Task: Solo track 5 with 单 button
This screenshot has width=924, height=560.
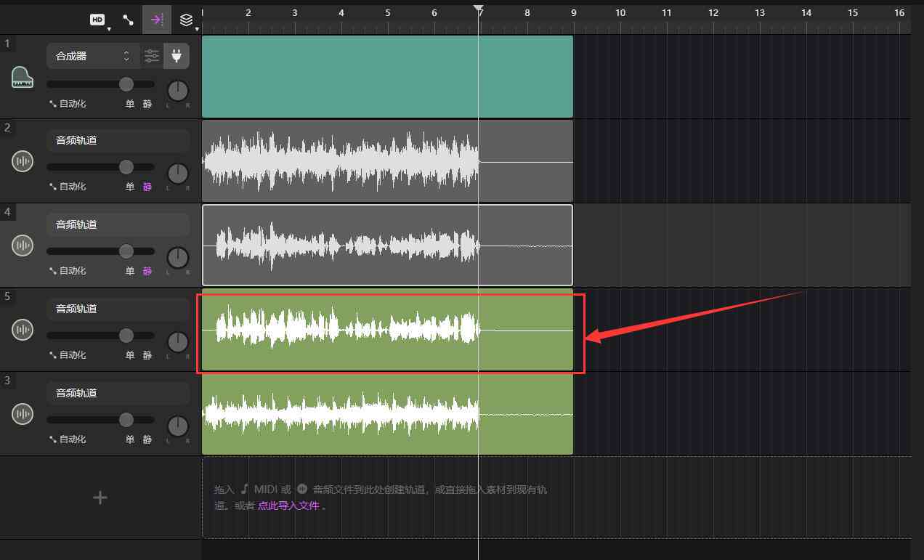Action: [x=130, y=355]
